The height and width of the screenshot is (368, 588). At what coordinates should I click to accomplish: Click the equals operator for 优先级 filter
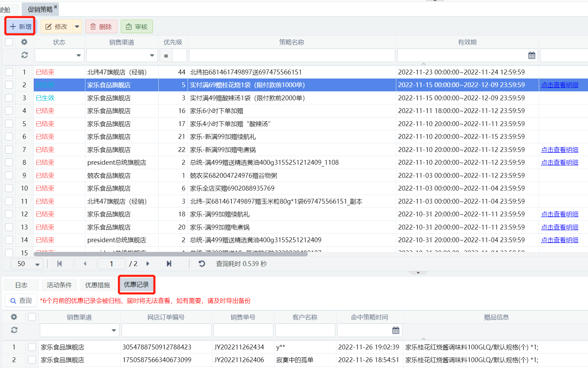[166, 55]
